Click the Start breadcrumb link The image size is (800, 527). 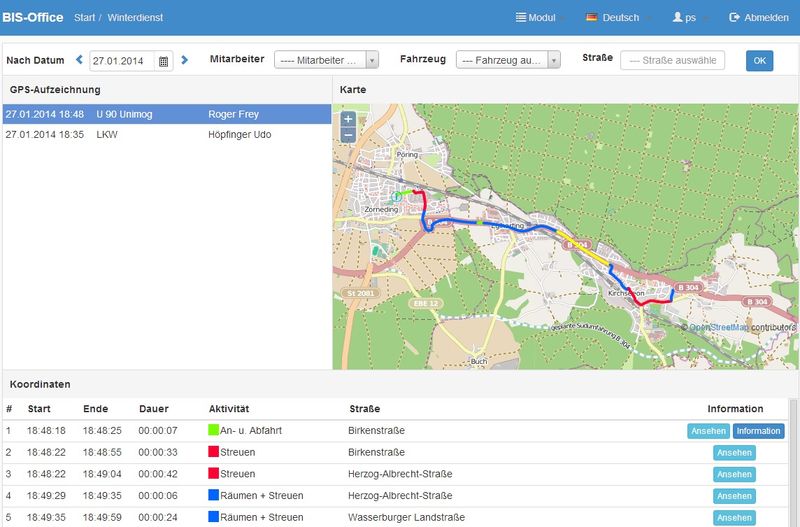[83, 18]
